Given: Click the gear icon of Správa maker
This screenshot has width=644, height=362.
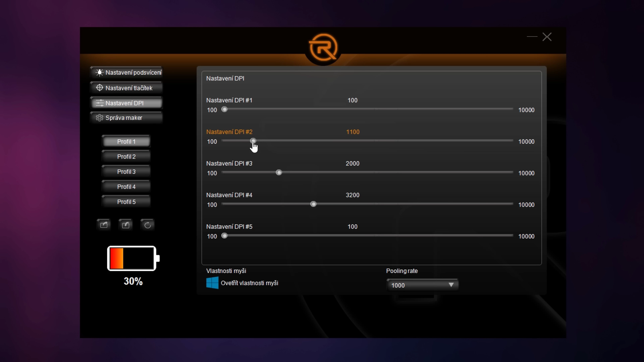Looking at the screenshot, I should pos(99,118).
